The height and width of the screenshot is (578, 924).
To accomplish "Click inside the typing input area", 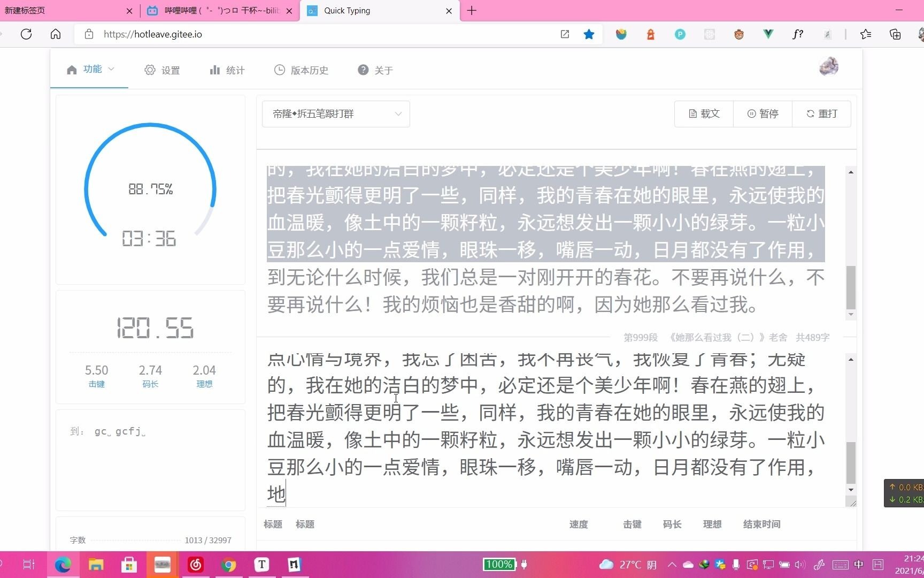I will [551, 431].
